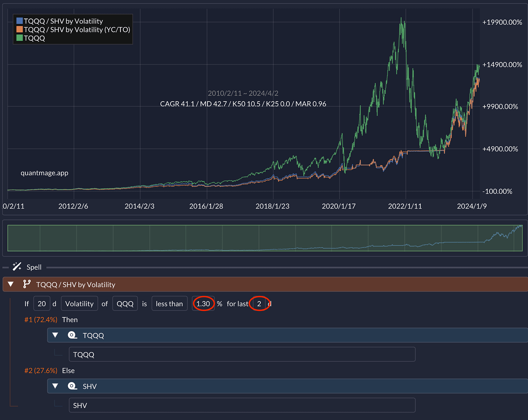
Task: Click the TQQQ ticker input row
Action: click(x=242, y=354)
